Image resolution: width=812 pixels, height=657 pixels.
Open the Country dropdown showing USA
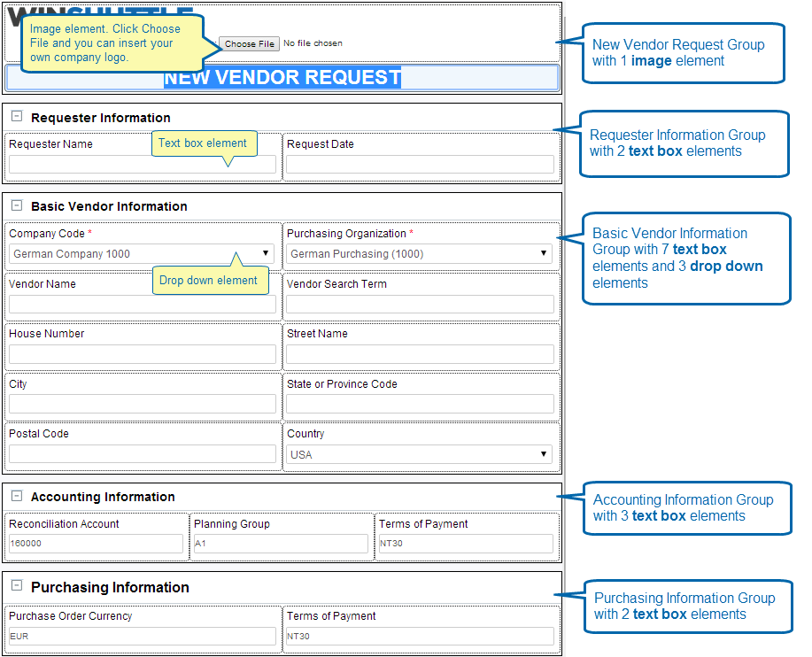click(x=419, y=454)
